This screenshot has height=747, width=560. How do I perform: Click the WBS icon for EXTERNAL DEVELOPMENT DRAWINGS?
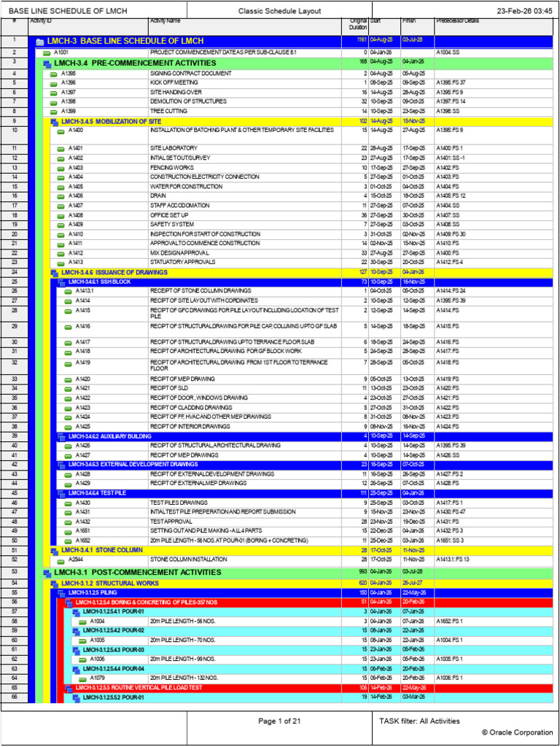pyautogui.click(x=61, y=465)
